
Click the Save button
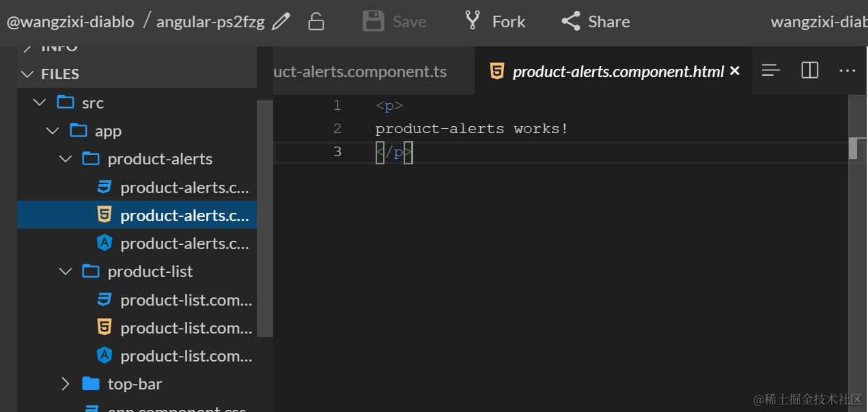point(395,22)
